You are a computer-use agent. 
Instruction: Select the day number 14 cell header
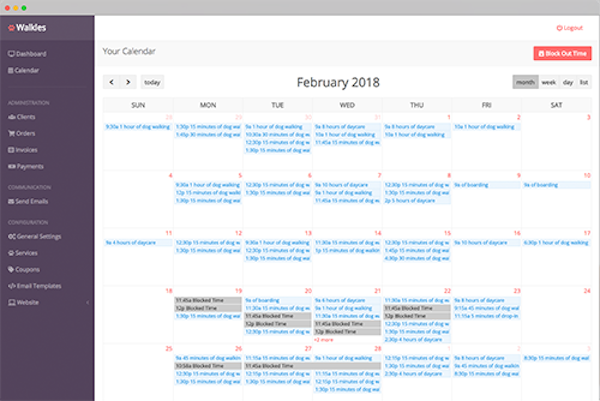click(x=378, y=233)
